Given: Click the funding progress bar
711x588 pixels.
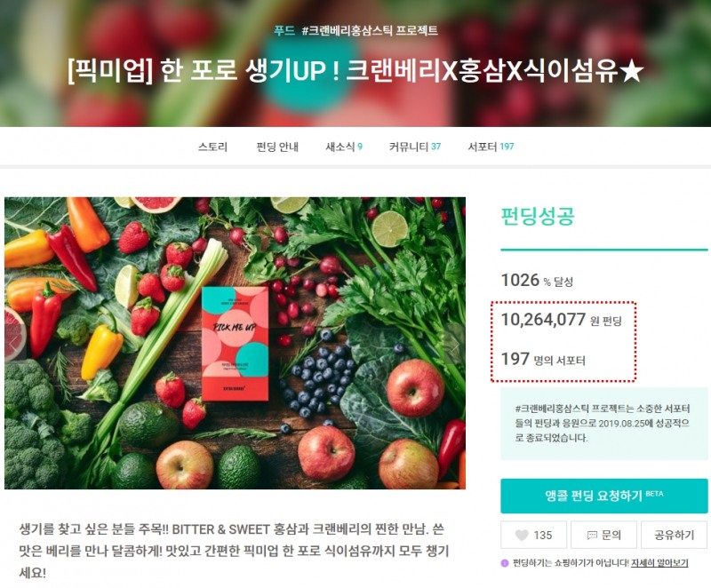Looking at the screenshot, I should 604,250.
